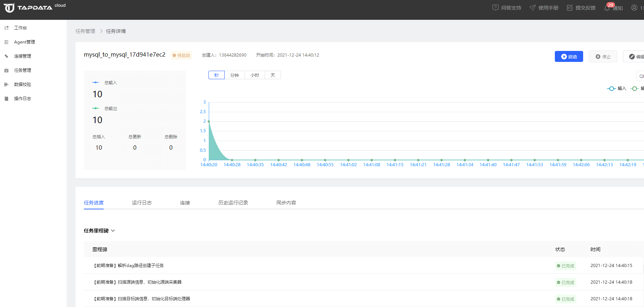Switch chart granularity to 小时
Screen dimensions: 644x307
point(255,75)
